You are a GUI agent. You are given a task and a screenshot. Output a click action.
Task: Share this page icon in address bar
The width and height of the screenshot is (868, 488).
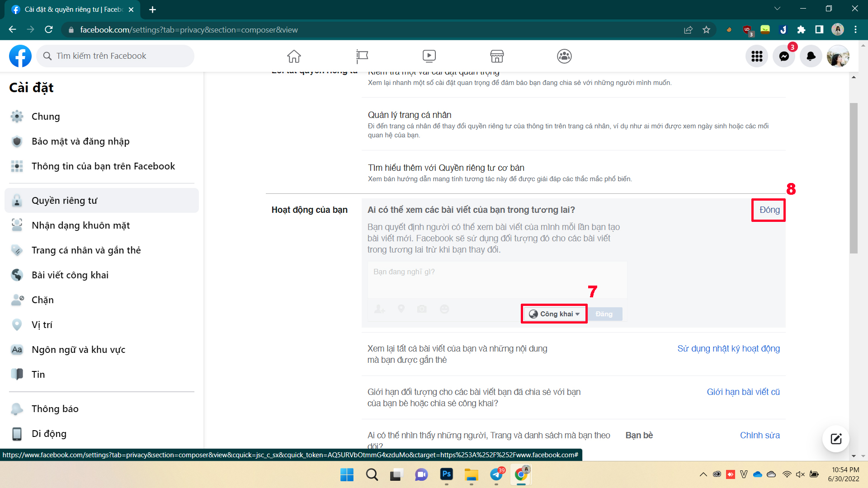coord(688,30)
